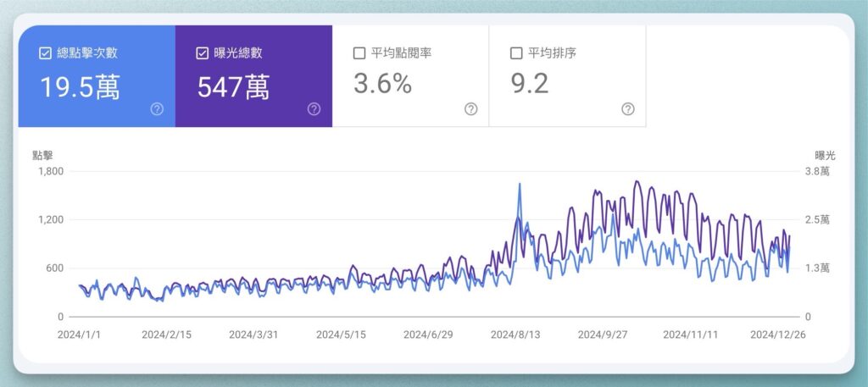868x387 pixels.
Task: Select the 9.2 average position value
Action: 529,84
